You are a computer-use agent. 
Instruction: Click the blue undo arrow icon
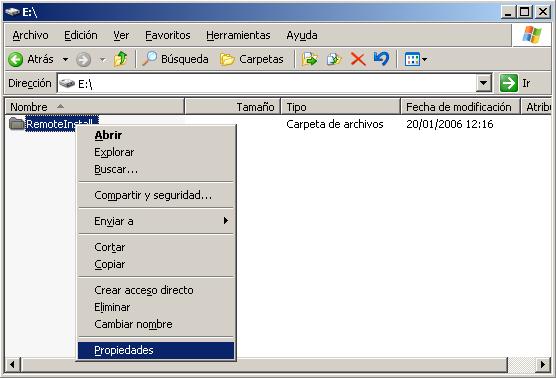[382, 59]
